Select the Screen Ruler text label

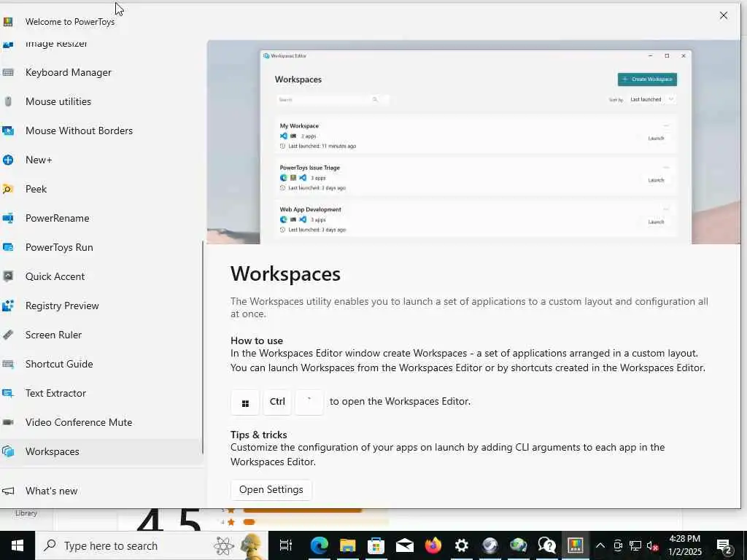coord(53,335)
